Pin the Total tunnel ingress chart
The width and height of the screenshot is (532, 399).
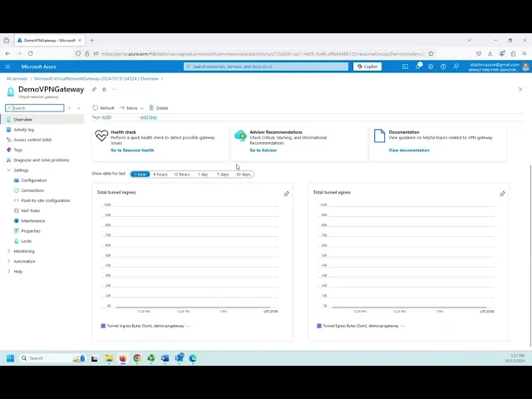point(286,194)
